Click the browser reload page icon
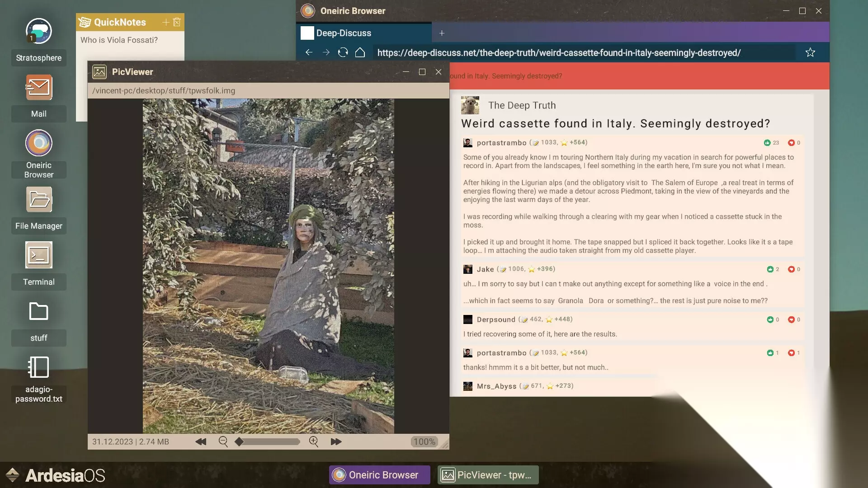 (343, 52)
